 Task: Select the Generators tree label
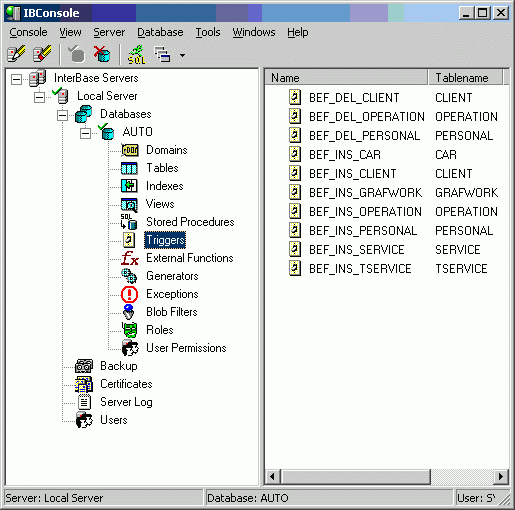coord(172,276)
